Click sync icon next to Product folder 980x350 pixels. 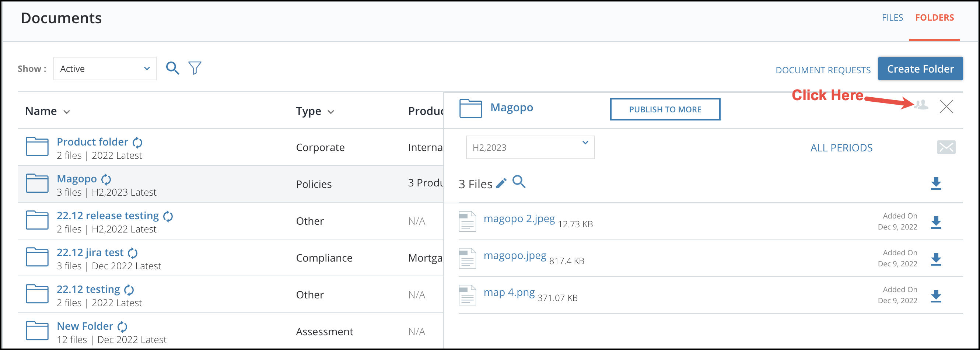coord(137,142)
